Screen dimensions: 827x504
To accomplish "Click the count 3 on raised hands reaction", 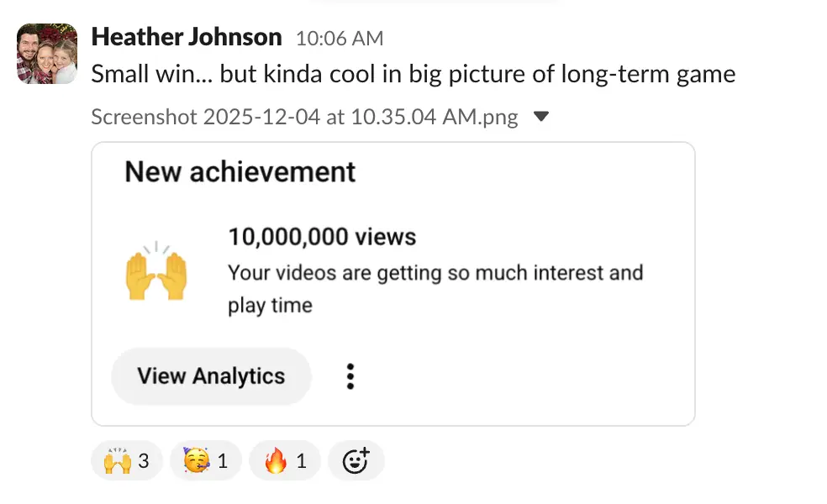I will coord(144,461).
